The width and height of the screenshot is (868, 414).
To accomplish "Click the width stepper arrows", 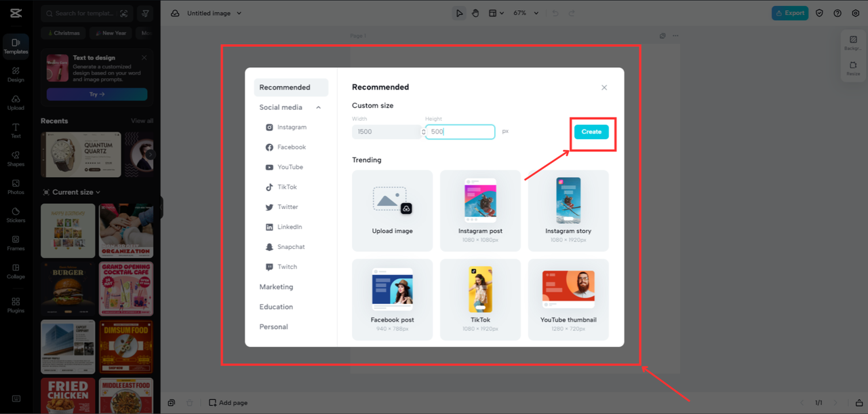I will [423, 132].
